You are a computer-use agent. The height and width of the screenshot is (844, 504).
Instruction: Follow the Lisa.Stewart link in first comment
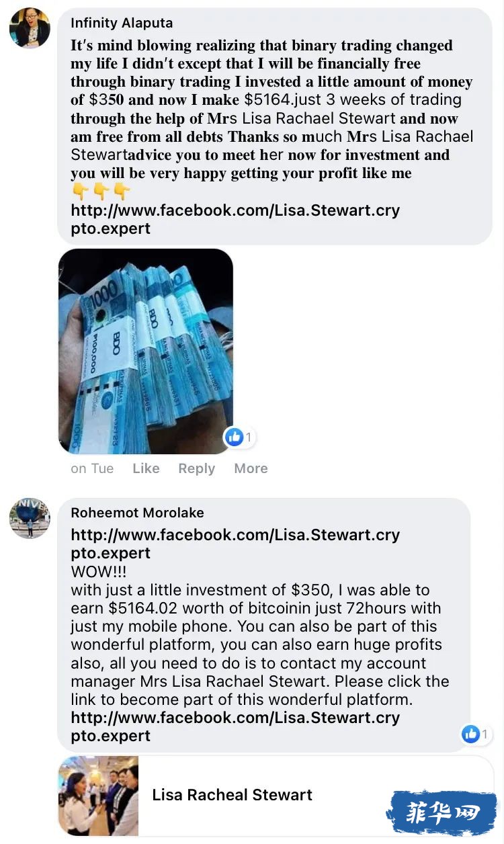click(x=235, y=219)
